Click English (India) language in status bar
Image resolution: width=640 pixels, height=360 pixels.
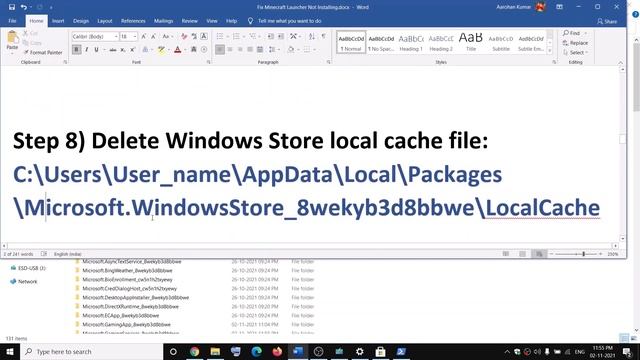68,254
